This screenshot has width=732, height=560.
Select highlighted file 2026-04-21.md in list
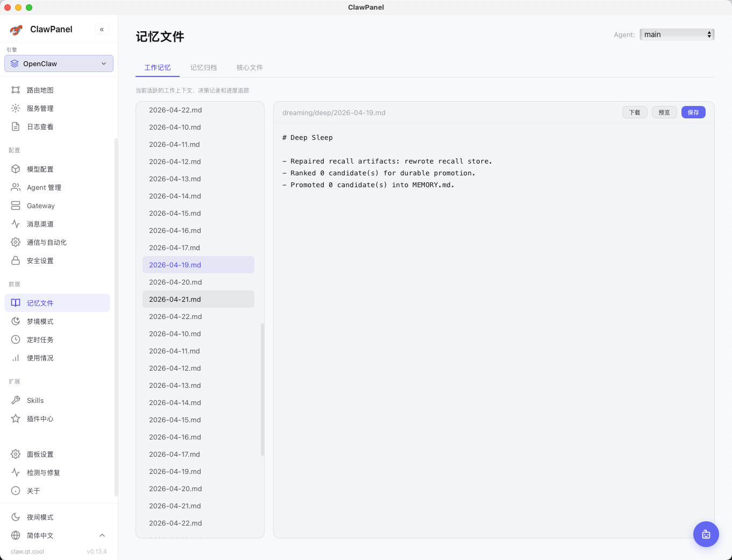tap(198, 299)
